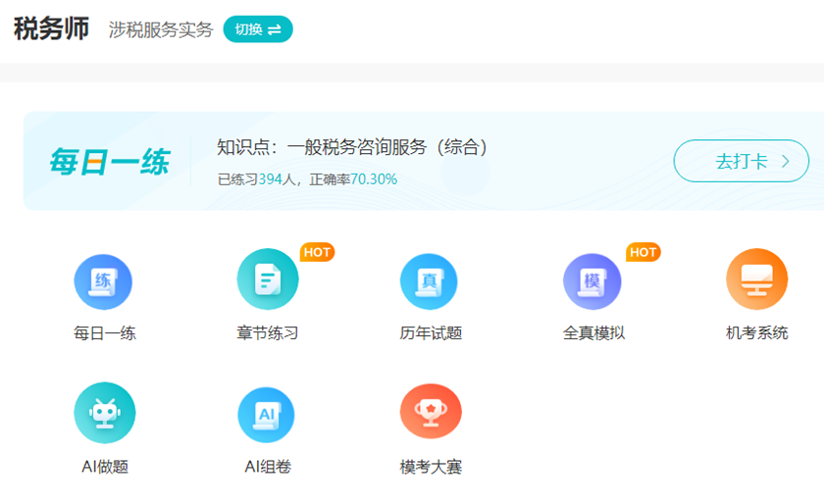
Task: Click the 每日一练 banner logo
Action: point(109,162)
